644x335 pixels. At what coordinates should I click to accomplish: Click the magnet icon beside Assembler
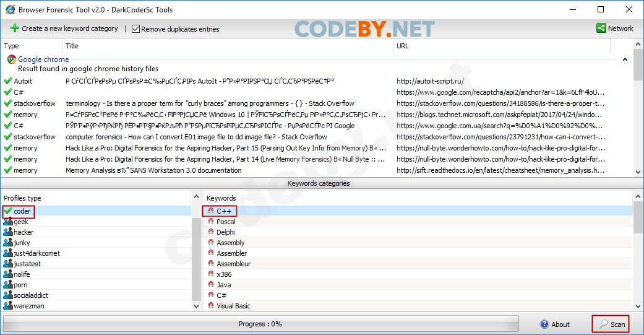(x=211, y=253)
